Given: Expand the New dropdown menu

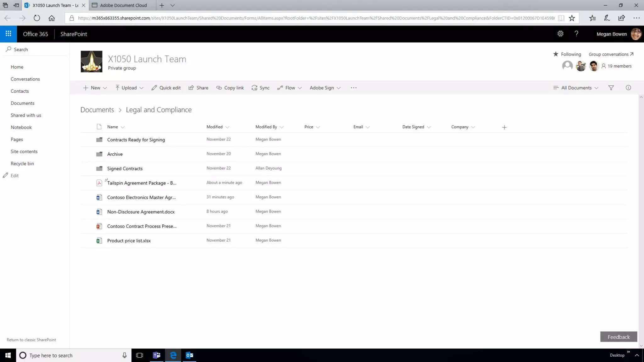Looking at the screenshot, I should tap(95, 88).
